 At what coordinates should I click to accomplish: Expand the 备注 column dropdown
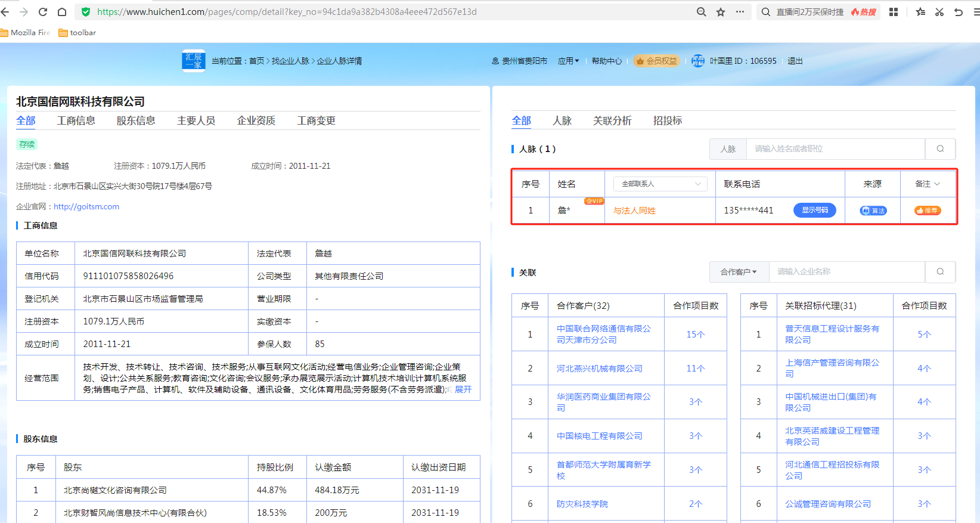click(928, 184)
